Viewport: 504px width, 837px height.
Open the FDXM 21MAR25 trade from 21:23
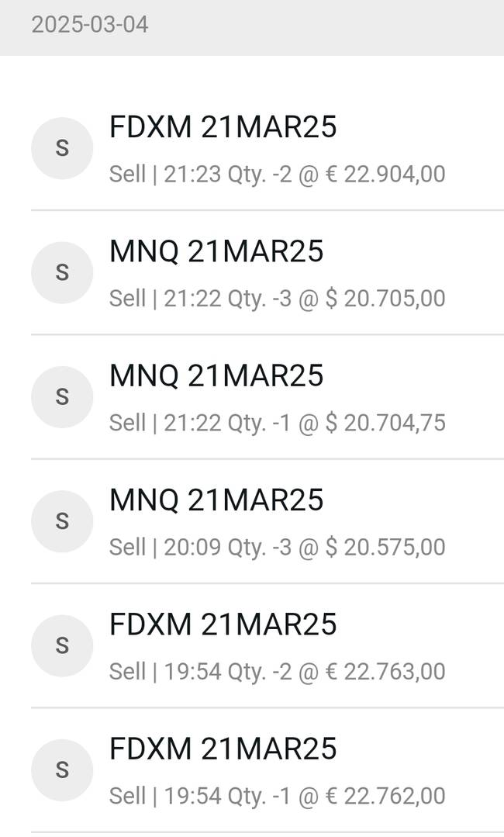click(x=223, y=127)
